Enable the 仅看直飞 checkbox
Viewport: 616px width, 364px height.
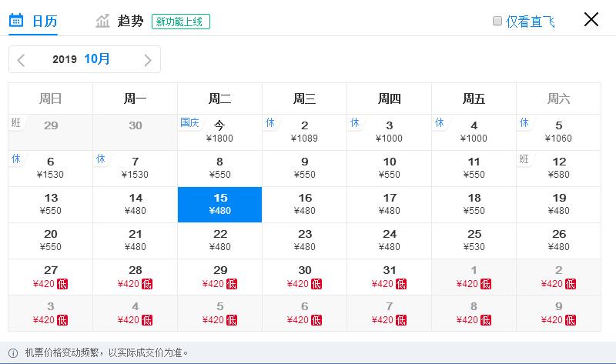point(497,21)
